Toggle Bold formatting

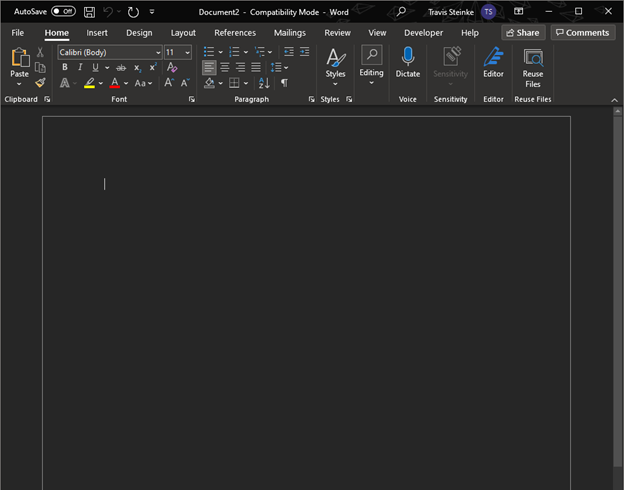(x=65, y=67)
